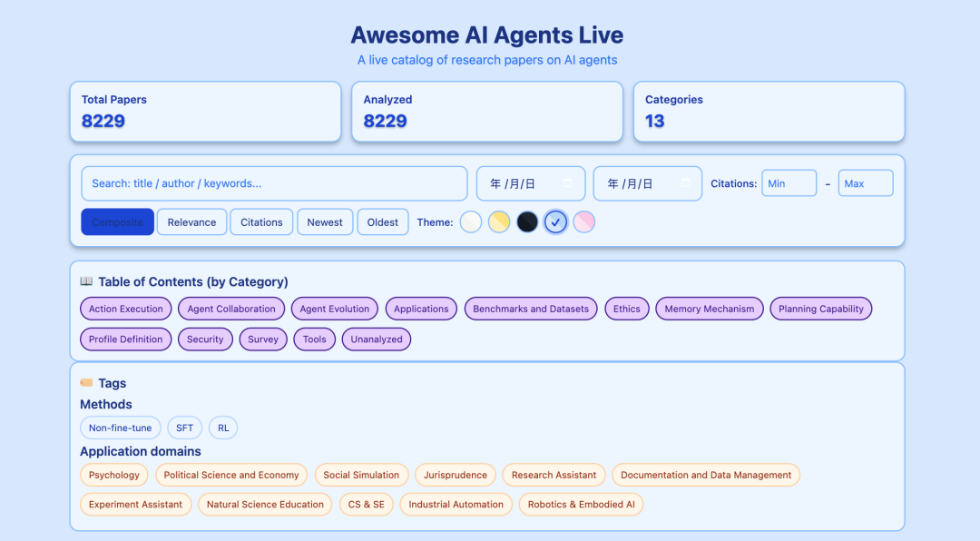Select the Composite sort option
Screen dimensions: 980x541
point(117,222)
